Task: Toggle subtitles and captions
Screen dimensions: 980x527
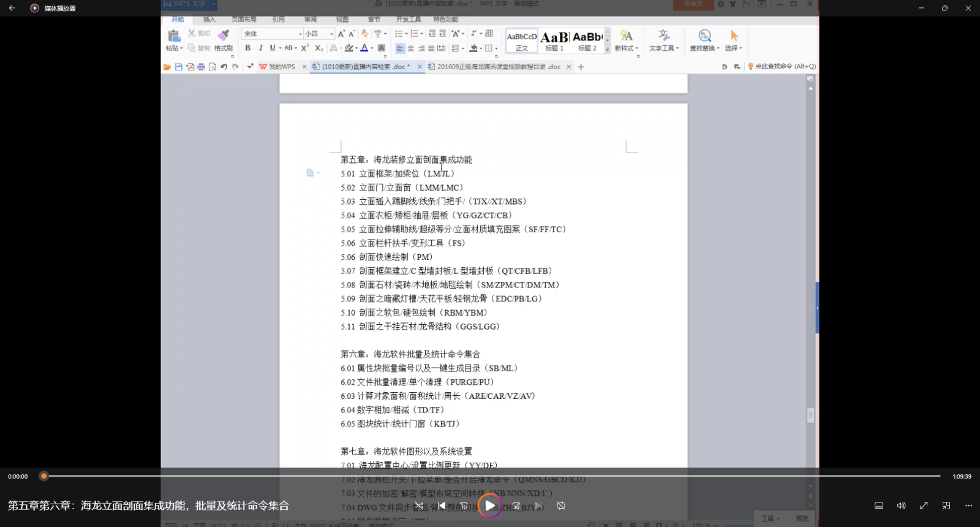Action: pyautogui.click(x=878, y=506)
